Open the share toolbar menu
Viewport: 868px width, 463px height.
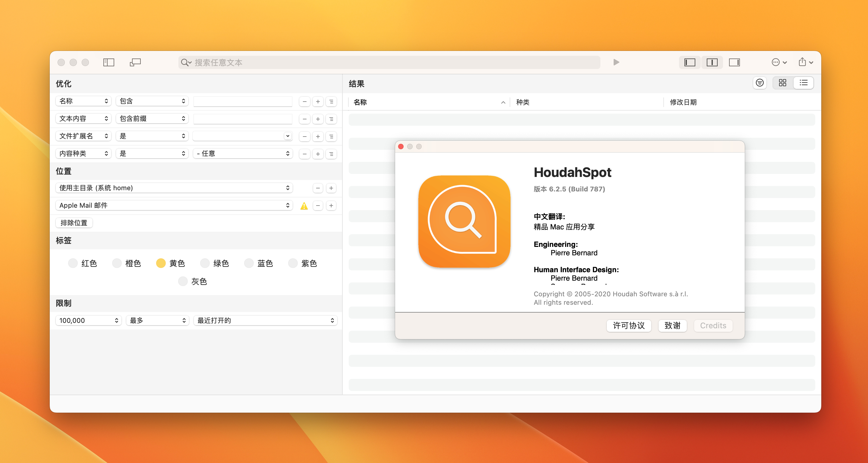806,62
